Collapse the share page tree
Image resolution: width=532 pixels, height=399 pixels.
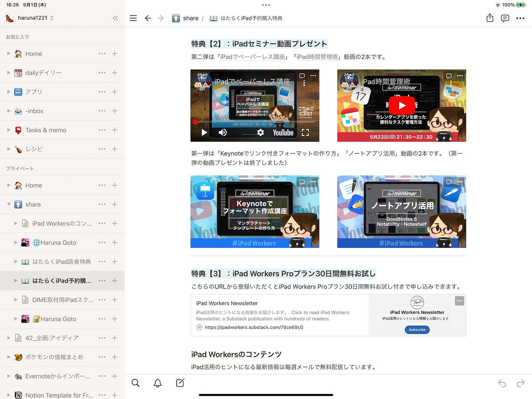click(x=9, y=204)
